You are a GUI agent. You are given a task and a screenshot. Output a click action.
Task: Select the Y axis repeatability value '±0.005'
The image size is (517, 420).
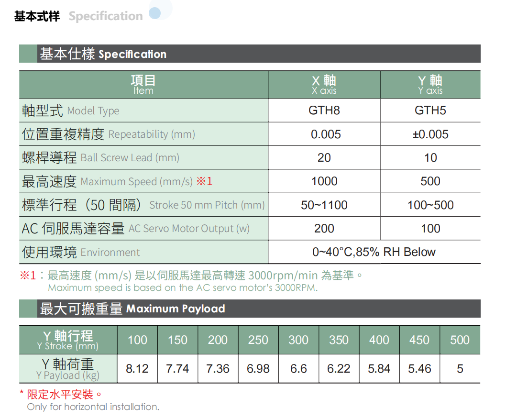click(430, 134)
